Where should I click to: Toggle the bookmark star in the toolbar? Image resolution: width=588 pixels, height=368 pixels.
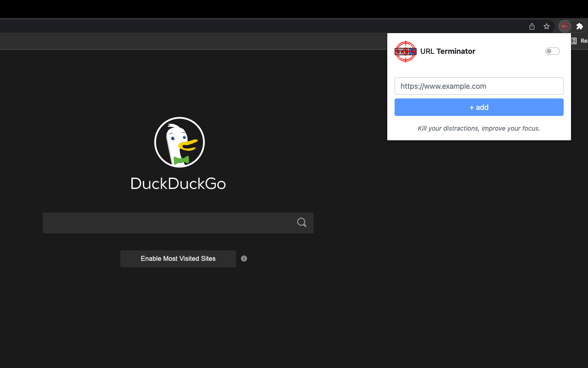coord(546,26)
